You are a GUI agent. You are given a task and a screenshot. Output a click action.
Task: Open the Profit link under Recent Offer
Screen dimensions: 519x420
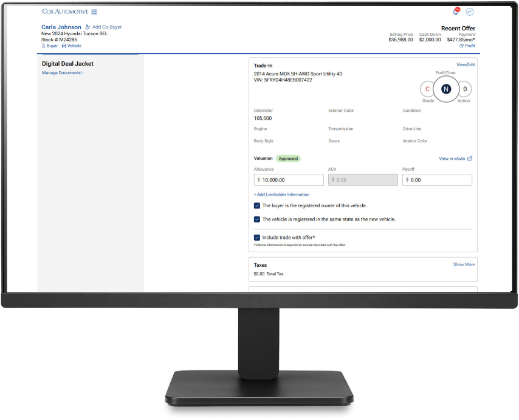[x=467, y=46]
